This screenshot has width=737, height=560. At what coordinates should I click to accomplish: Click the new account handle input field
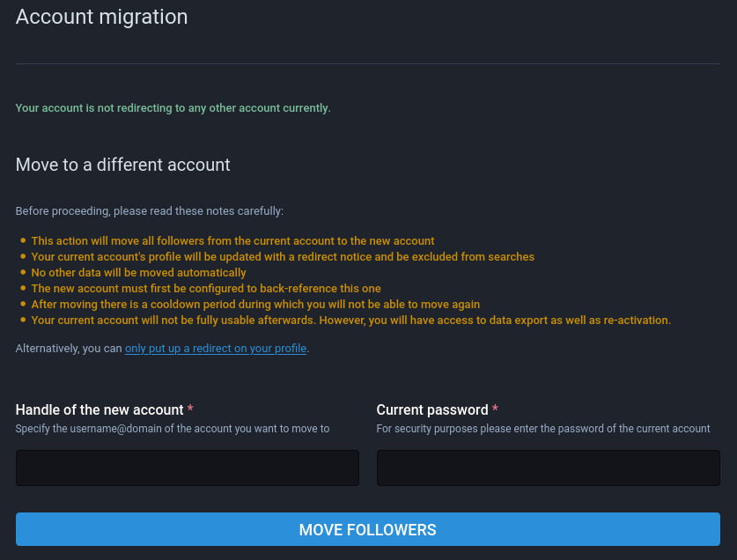pos(187,468)
